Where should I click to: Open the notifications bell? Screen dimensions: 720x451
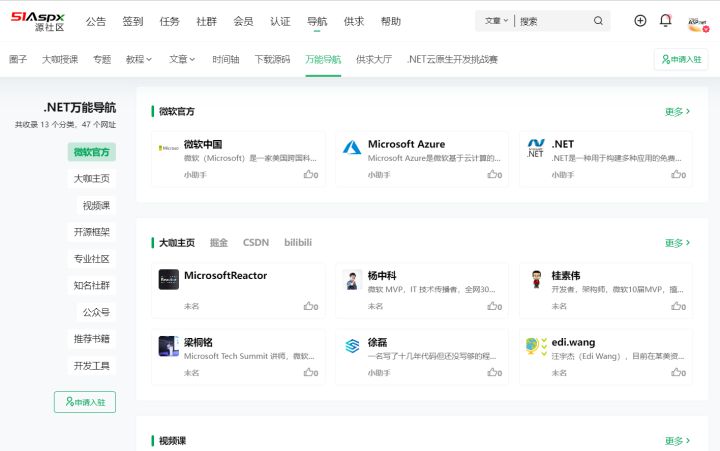(665, 21)
